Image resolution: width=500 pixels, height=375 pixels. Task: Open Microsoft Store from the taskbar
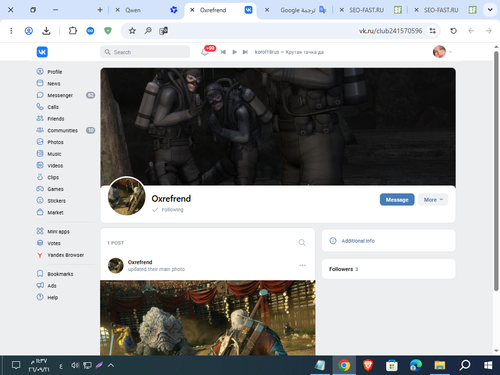(392, 365)
